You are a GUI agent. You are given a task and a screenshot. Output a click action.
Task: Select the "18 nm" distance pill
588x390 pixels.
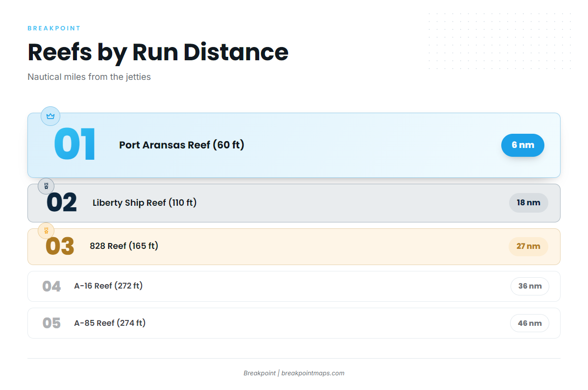point(528,203)
